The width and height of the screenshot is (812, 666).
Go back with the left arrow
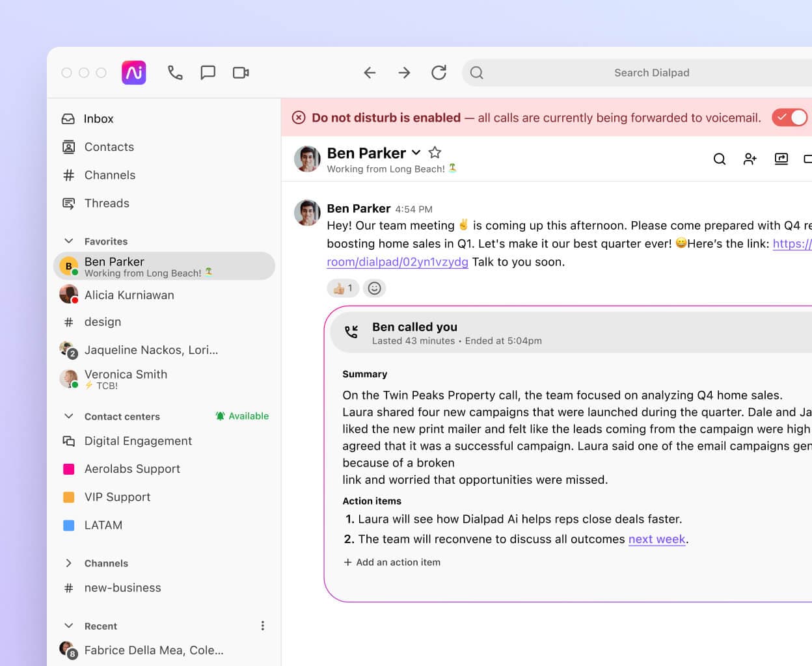(x=370, y=73)
